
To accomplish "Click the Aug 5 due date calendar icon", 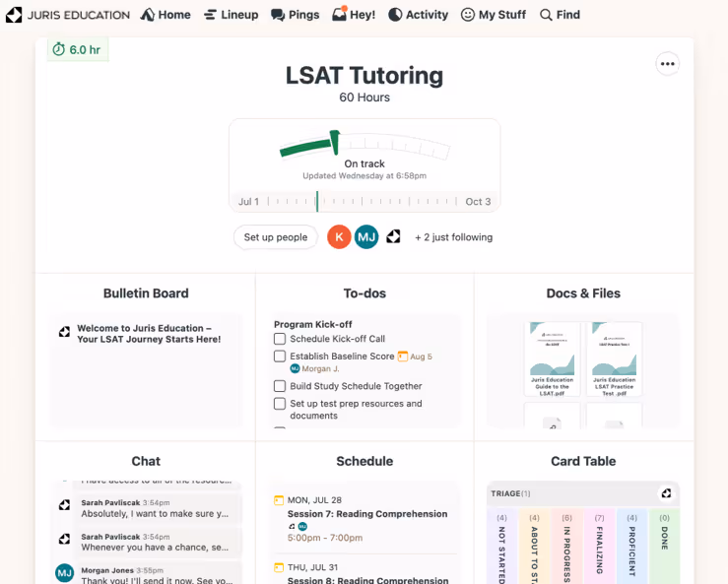I will [403, 357].
